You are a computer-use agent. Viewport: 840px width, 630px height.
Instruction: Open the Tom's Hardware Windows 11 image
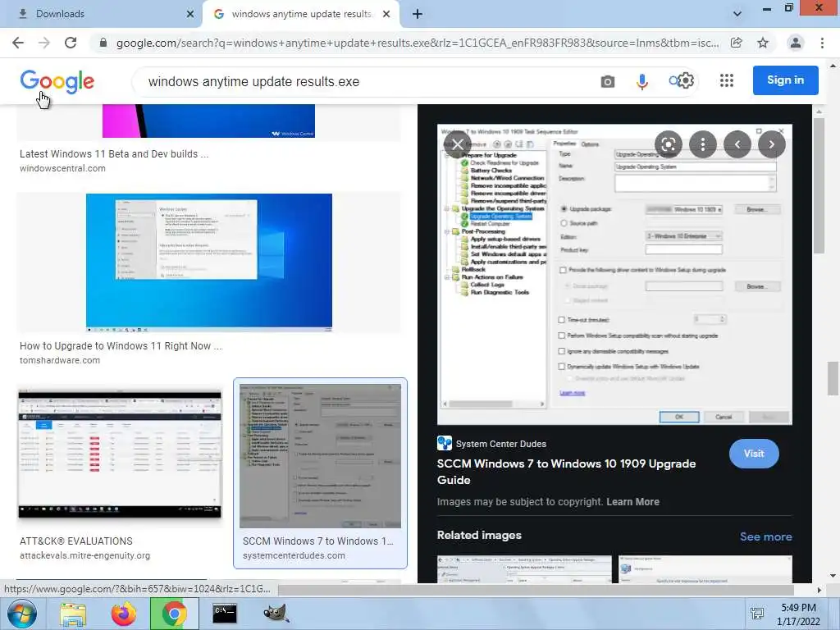point(209,262)
